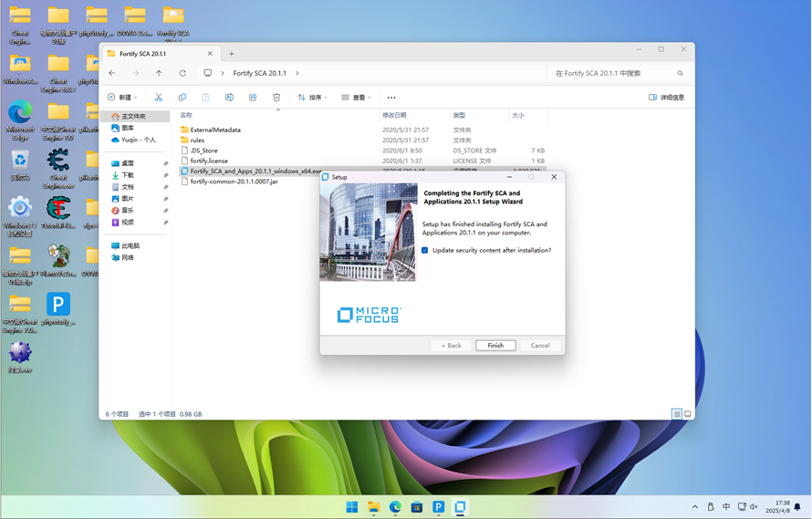Click Fortify SCA 20.1.1 breadcrumb
Image resolution: width=812 pixels, height=519 pixels.
click(x=259, y=73)
